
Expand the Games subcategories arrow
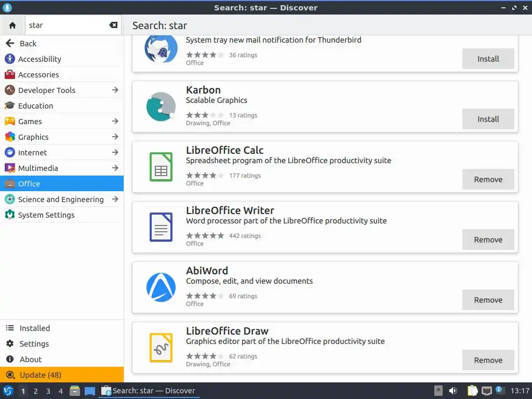[115, 121]
